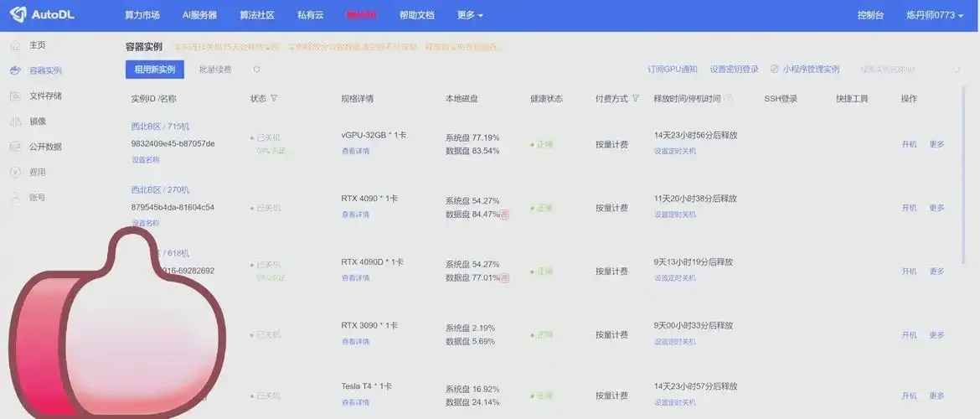This screenshot has width=980, height=419.
Task: Open the 状态 column filter icon
Action: pos(274,99)
